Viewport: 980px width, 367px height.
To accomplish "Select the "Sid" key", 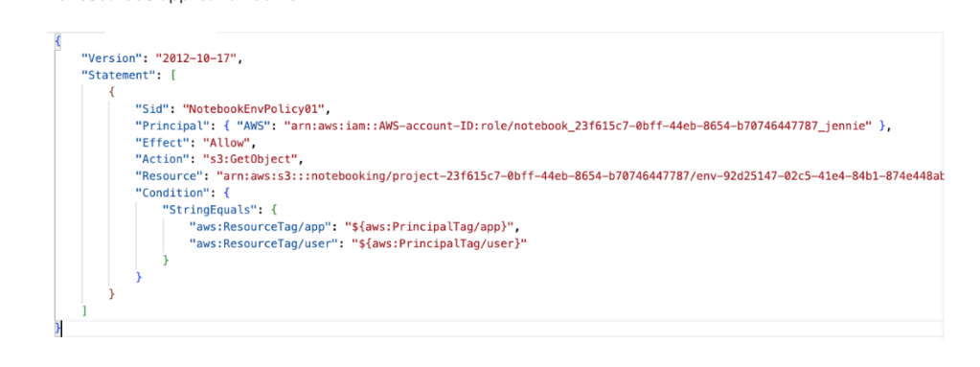I will tap(149, 109).
